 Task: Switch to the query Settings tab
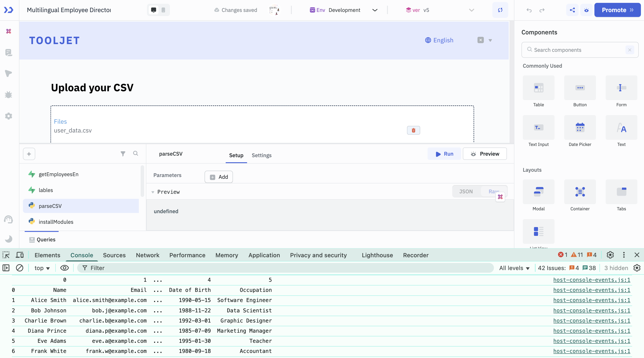click(261, 155)
